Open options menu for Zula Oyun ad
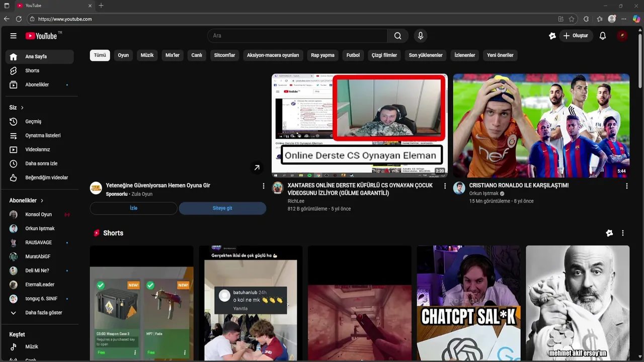The image size is (644, 362). tap(263, 186)
